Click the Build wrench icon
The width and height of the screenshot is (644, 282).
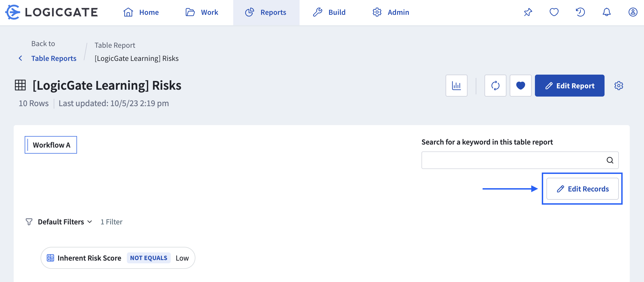(x=318, y=12)
